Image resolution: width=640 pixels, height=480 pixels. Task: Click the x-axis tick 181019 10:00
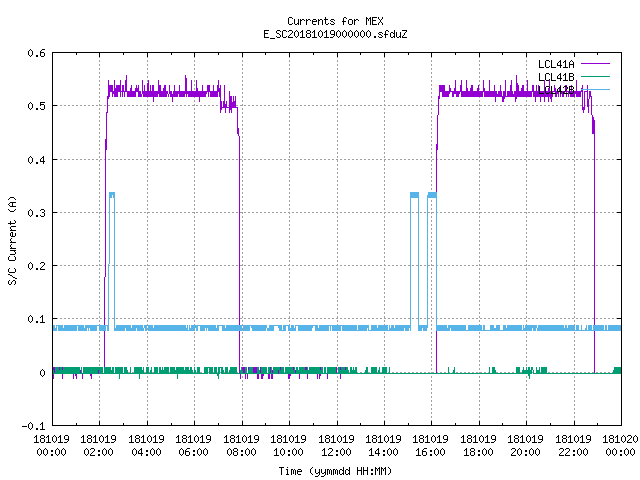[288, 445]
